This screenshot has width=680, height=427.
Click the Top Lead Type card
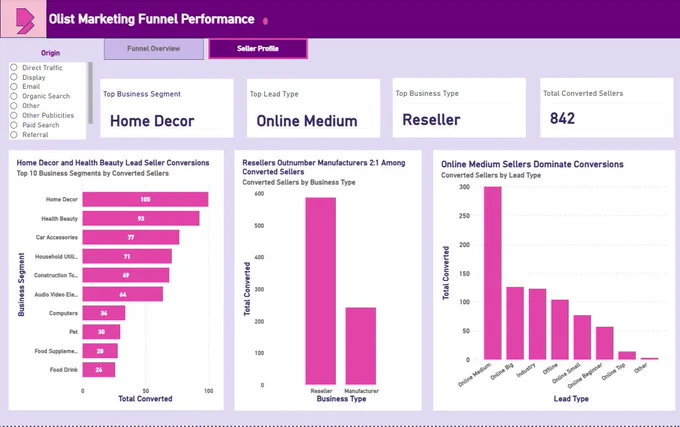313,108
